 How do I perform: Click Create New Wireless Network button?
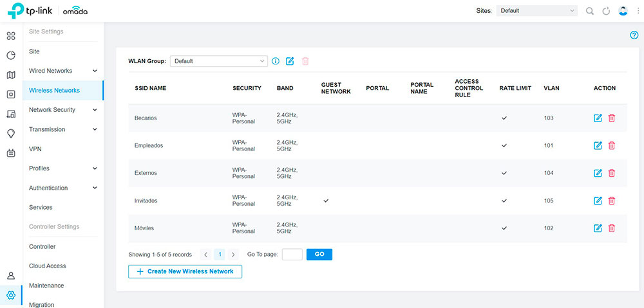coord(185,271)
